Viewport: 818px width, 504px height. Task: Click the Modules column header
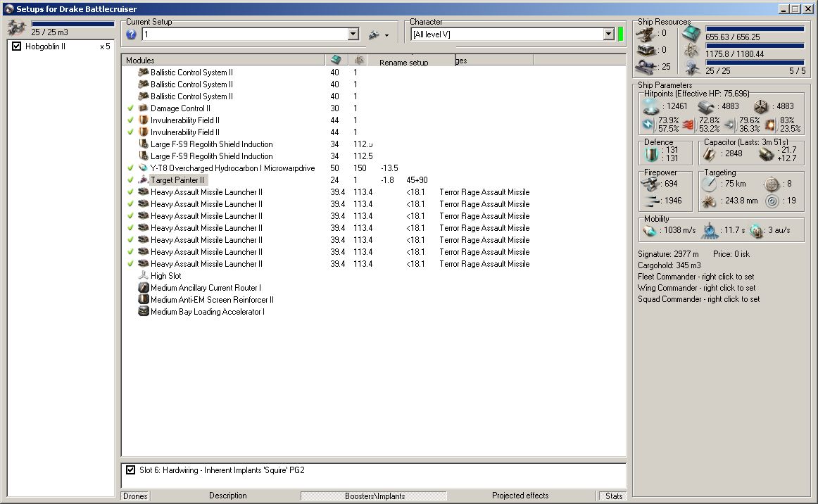click(x=223, y=60)
